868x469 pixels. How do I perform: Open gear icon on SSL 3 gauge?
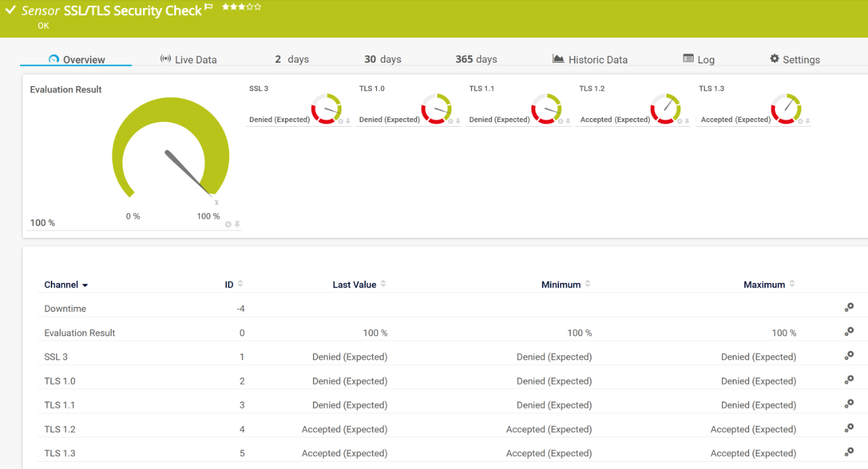point(341,121)
